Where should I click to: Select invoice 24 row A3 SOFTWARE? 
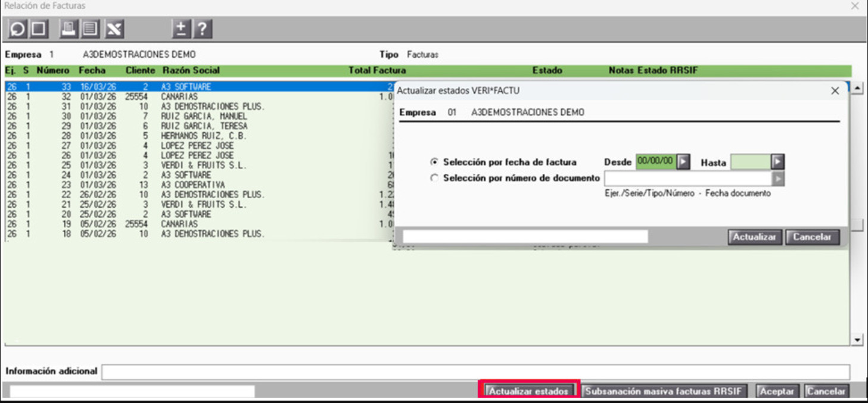coord(198,175)
